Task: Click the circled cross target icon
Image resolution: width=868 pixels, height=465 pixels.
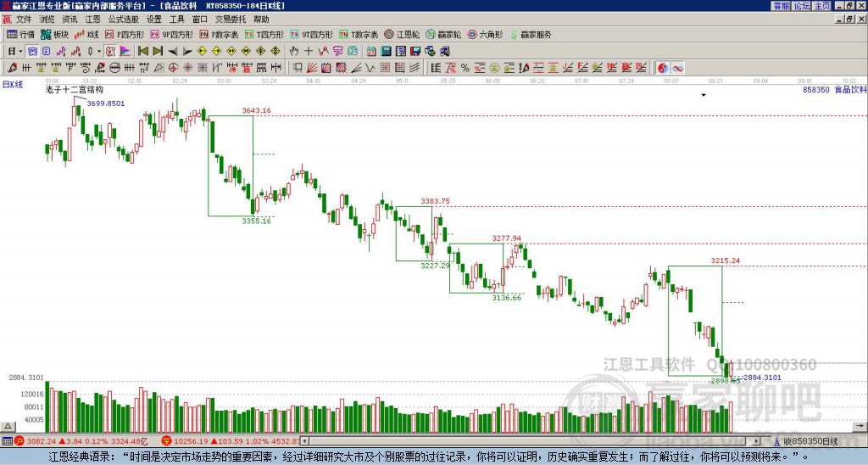Action: coord(173,68)
